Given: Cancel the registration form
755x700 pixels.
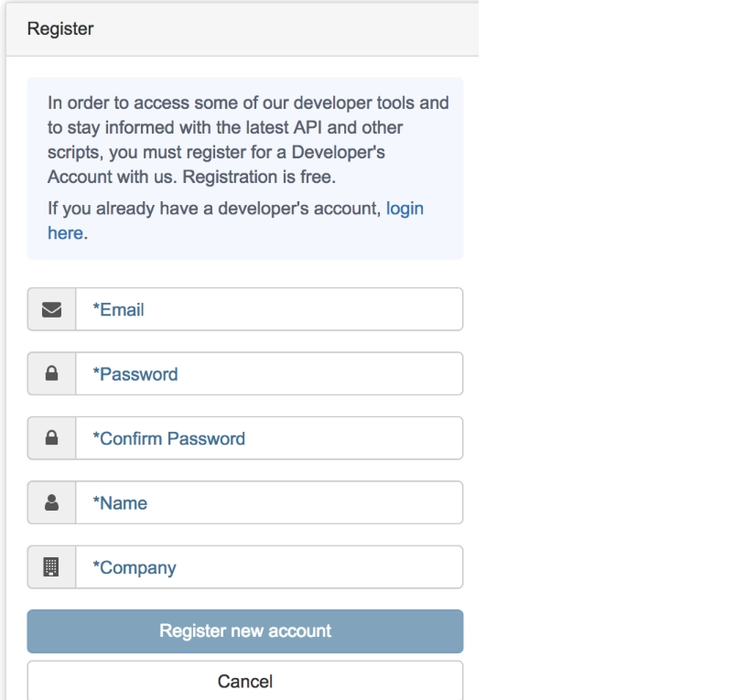Looking at the screenshot, I should [x=244, y=682].
